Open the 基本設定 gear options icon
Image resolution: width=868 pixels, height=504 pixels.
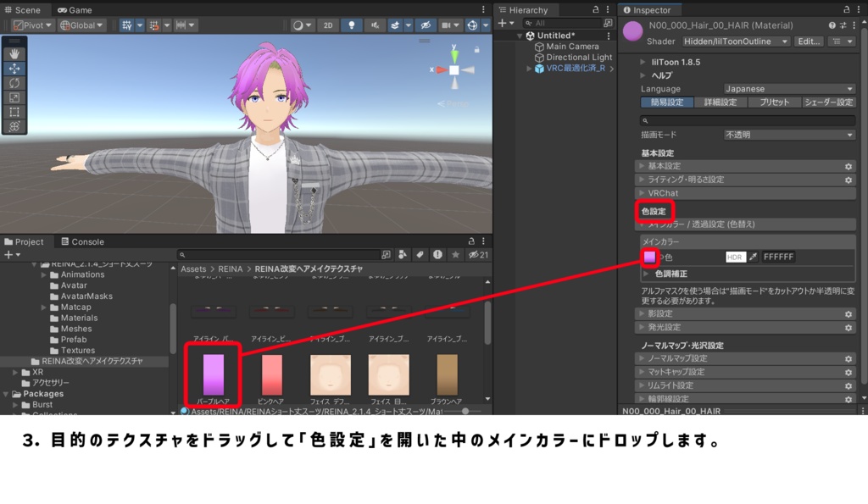(849, 167)
